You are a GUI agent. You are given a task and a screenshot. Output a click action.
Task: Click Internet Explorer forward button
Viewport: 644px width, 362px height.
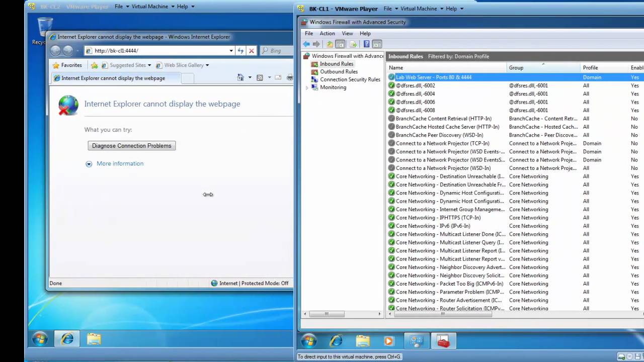click(68, 50)
